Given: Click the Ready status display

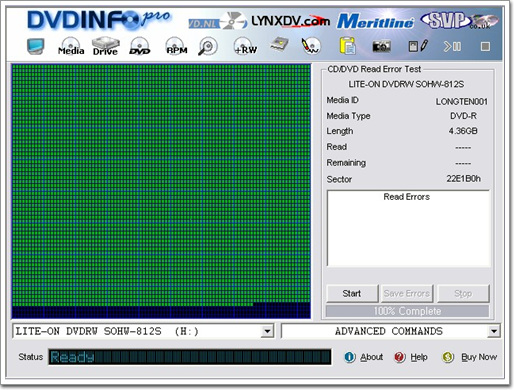Looking at the screenshot, I should coord(190,357).
